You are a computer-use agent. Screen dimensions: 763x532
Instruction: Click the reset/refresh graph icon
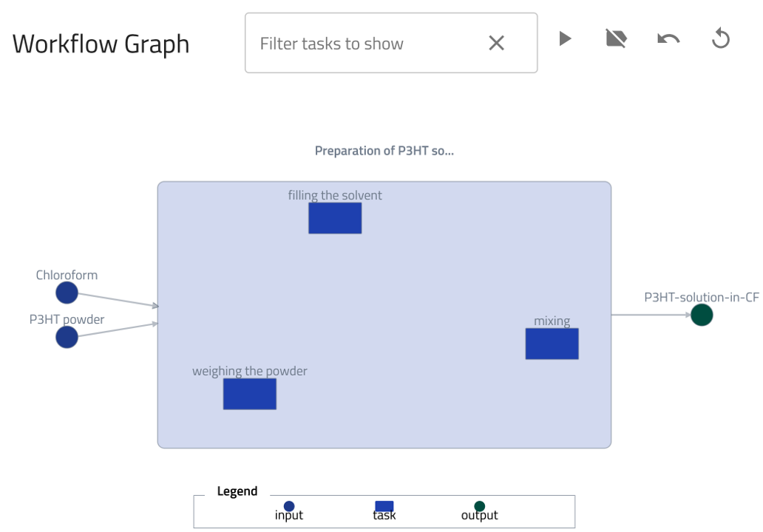click(x=721, y=38)
